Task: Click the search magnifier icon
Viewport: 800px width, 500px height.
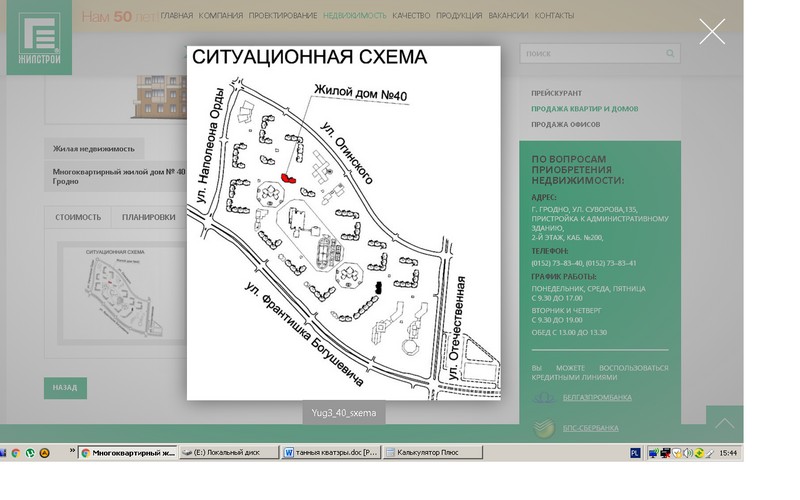Action: pyautogui.click(x=670, y=53)
